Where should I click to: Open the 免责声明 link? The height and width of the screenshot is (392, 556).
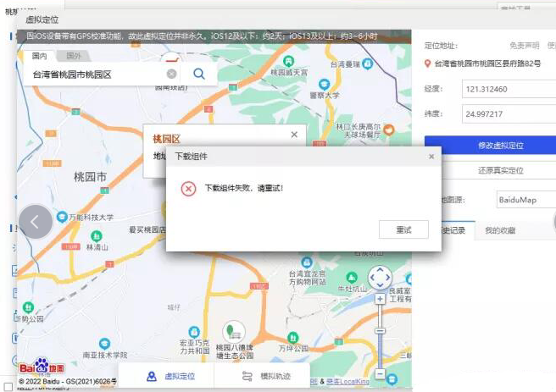(x=524, y=46)
